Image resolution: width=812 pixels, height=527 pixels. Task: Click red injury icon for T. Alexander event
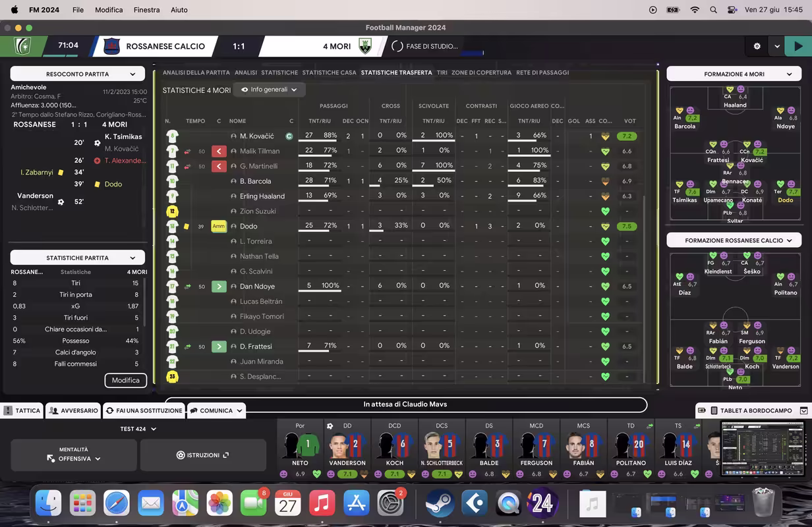click(98, 160)
